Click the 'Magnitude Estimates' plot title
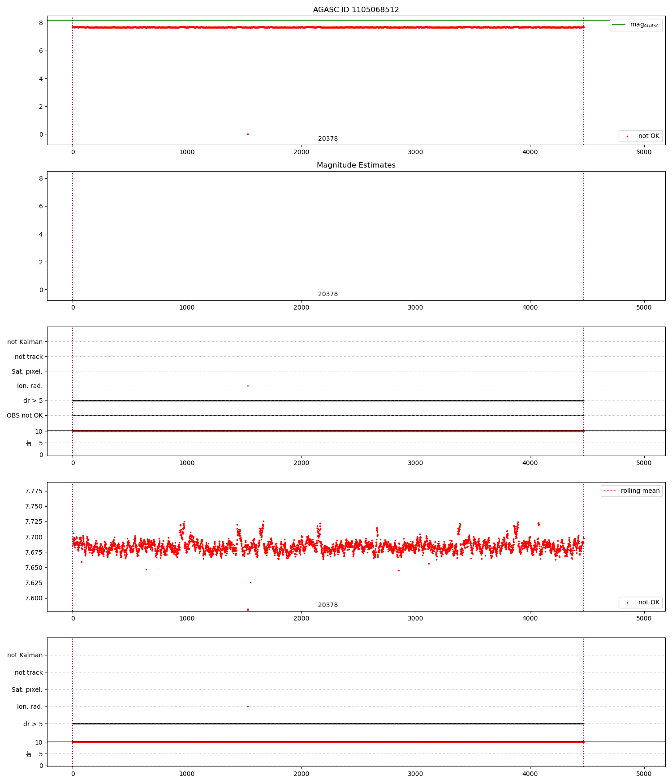 356,165
